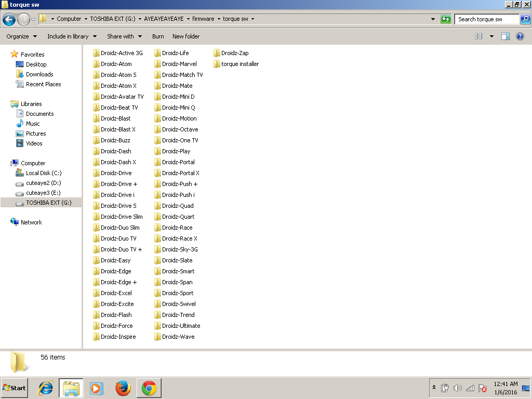Click the change view icon
The width and height of the screenshot is (532, 399).
click(x=478, y=36)
